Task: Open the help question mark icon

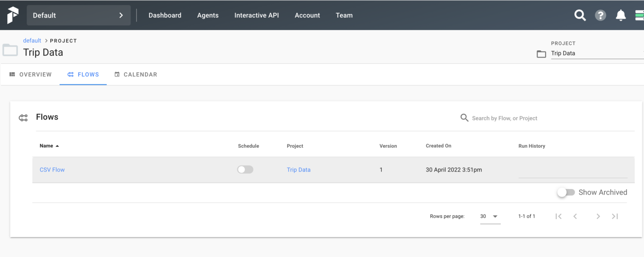Action: (x=600, y=15)
